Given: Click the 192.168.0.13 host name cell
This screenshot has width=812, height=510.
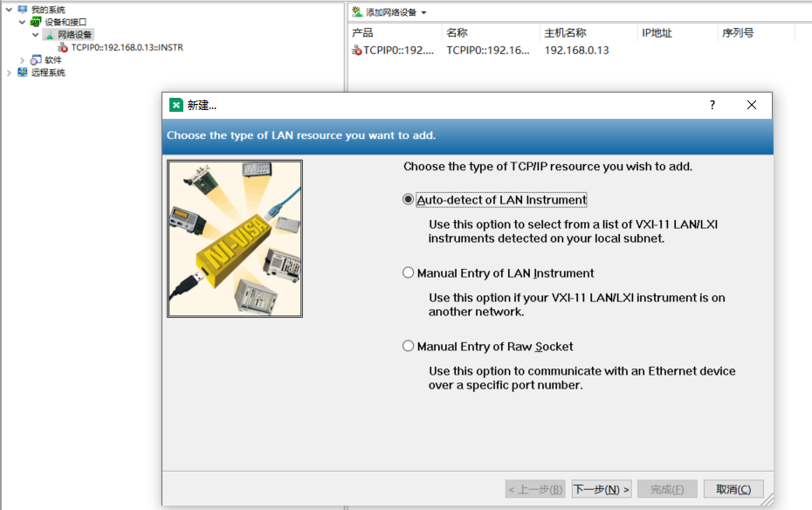Looking at the screenshot, I should (576, 51).
